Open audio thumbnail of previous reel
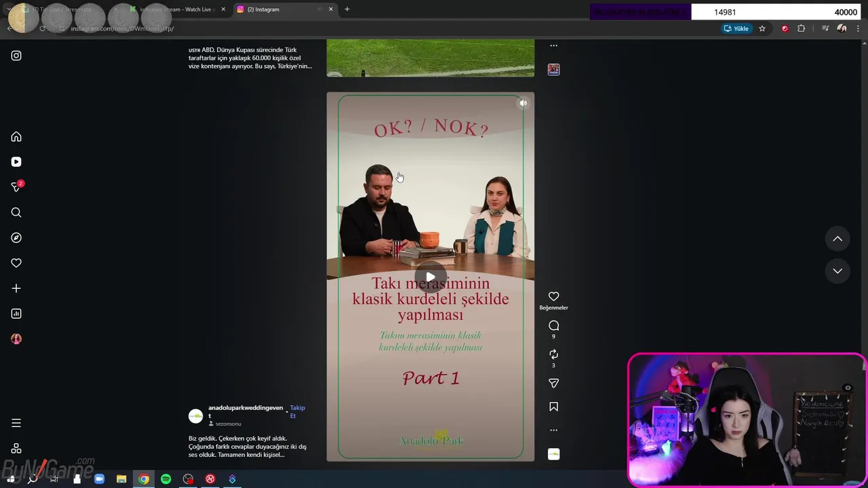Image resolution: width=868 pixels, height=488 pixels. point(553,69)
